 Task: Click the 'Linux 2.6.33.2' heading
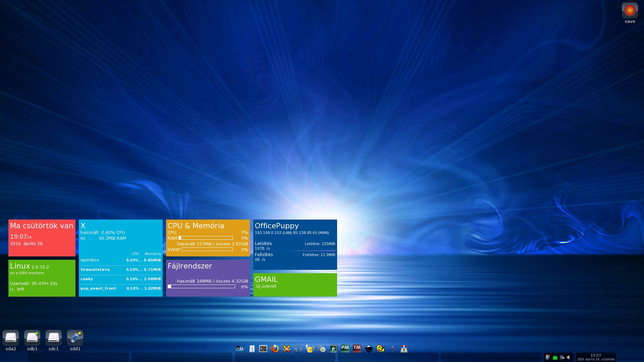(x=30, y=266)
